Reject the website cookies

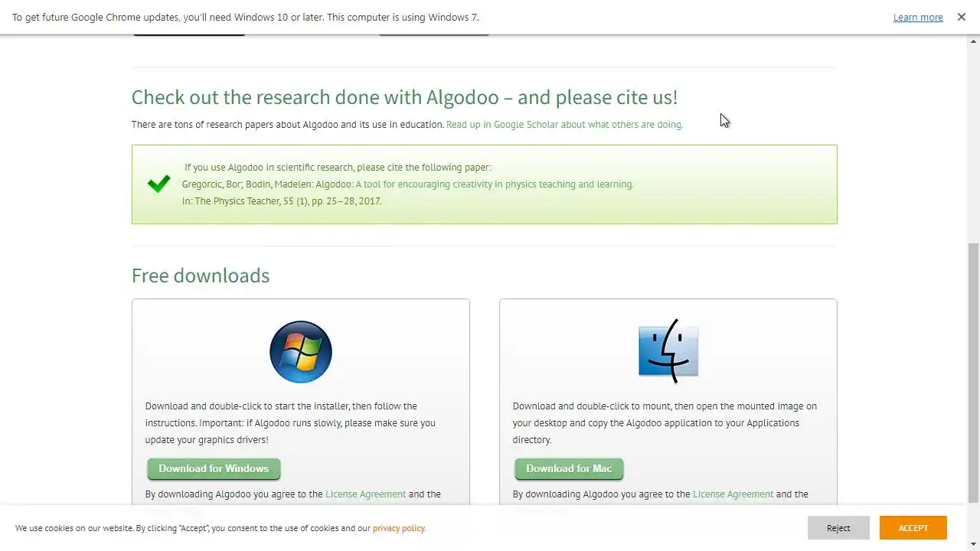tap(838, 528)
